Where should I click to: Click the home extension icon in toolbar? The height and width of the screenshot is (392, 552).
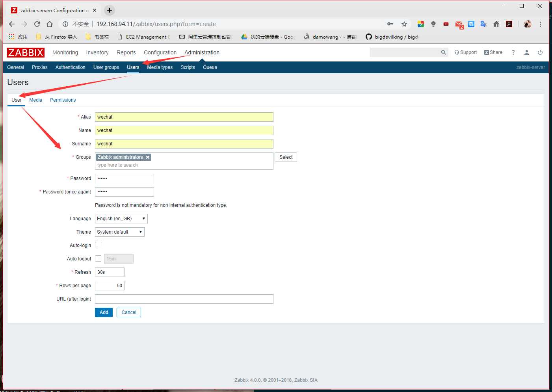point(496,24)
